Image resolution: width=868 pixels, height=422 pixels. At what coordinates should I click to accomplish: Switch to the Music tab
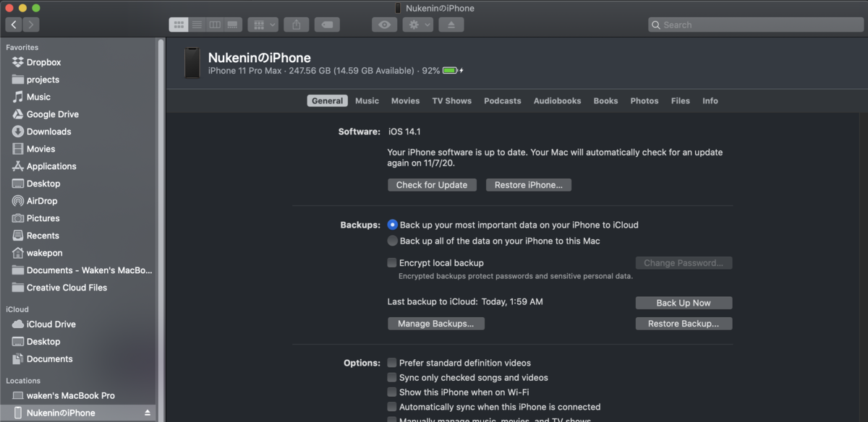367,101
